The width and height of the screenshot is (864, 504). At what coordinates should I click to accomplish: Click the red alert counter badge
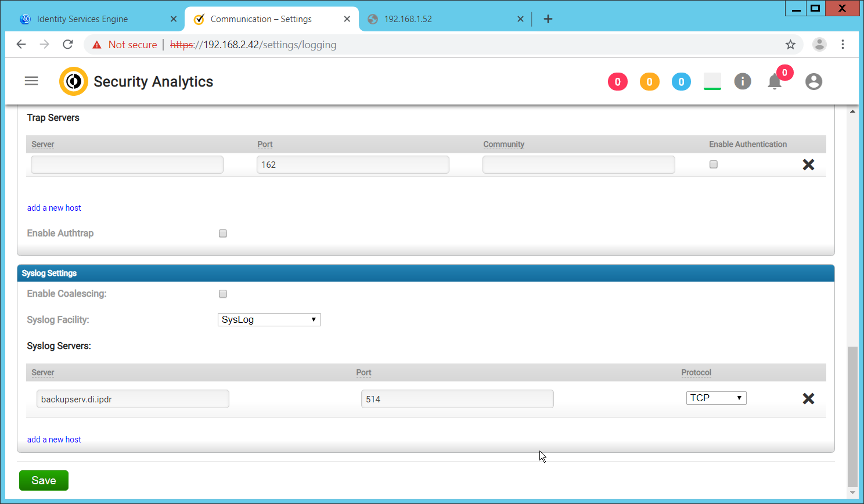[617, 82]
